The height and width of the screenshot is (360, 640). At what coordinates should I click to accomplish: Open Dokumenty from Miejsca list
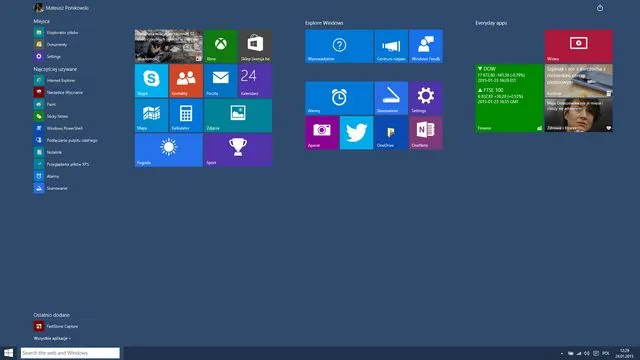click(x=51, y=44)
